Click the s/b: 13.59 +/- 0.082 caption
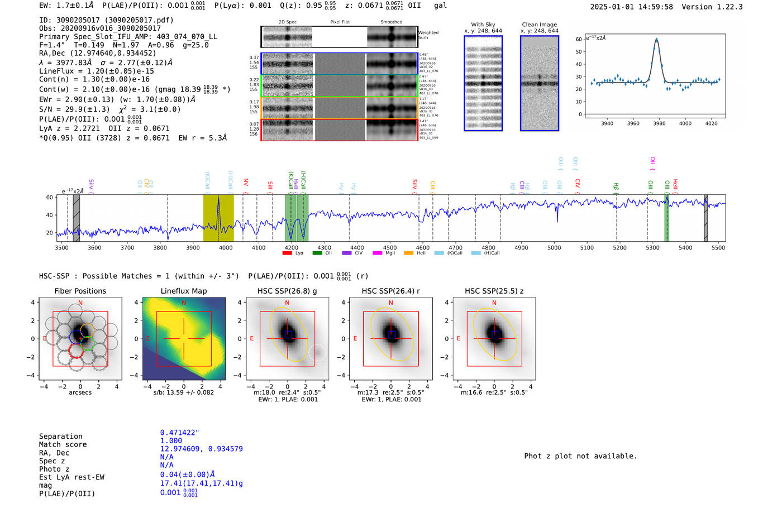This screenshot has height=532, width=782. pos(184,392)
